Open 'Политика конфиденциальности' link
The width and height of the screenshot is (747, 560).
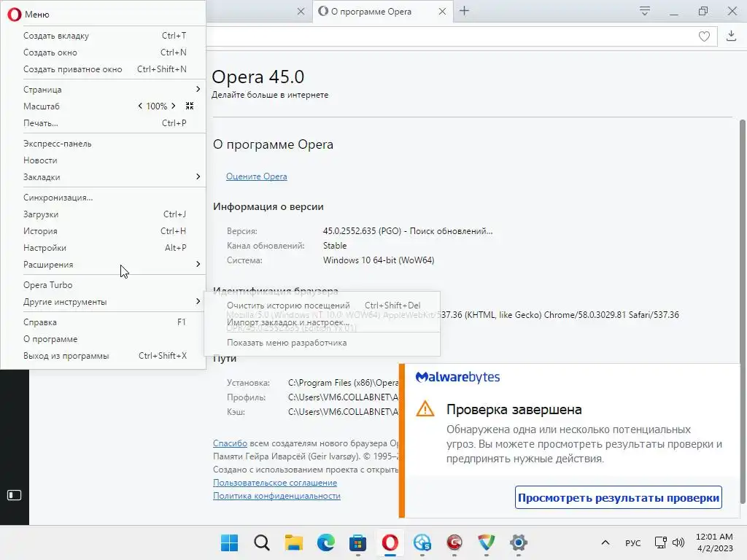pyautogui.click(x=276, y=496)
